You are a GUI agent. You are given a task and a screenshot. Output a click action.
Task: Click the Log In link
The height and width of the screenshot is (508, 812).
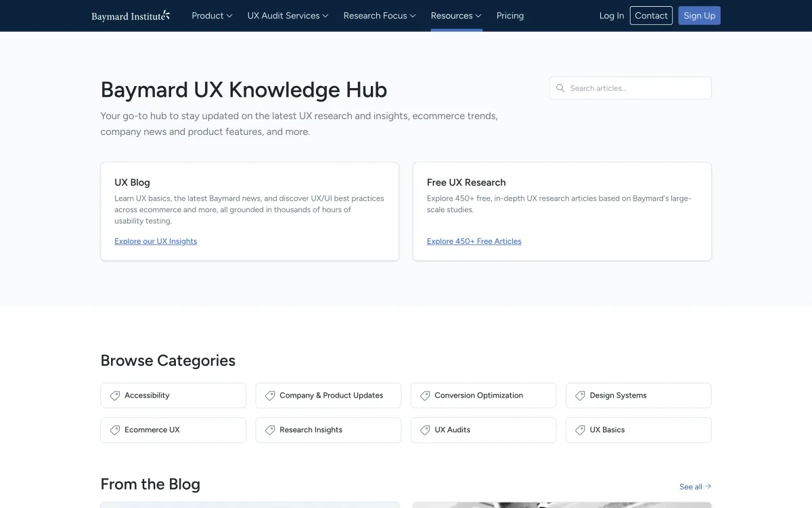coord(612,16)
